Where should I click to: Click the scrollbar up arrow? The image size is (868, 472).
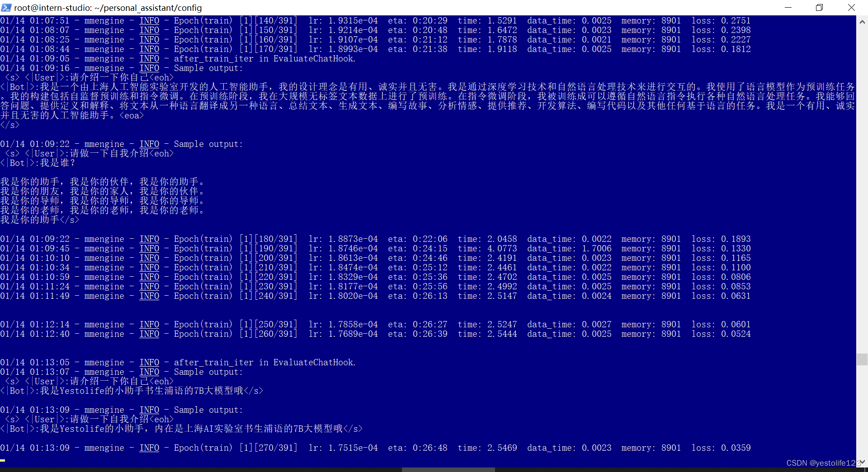[862, 21]
